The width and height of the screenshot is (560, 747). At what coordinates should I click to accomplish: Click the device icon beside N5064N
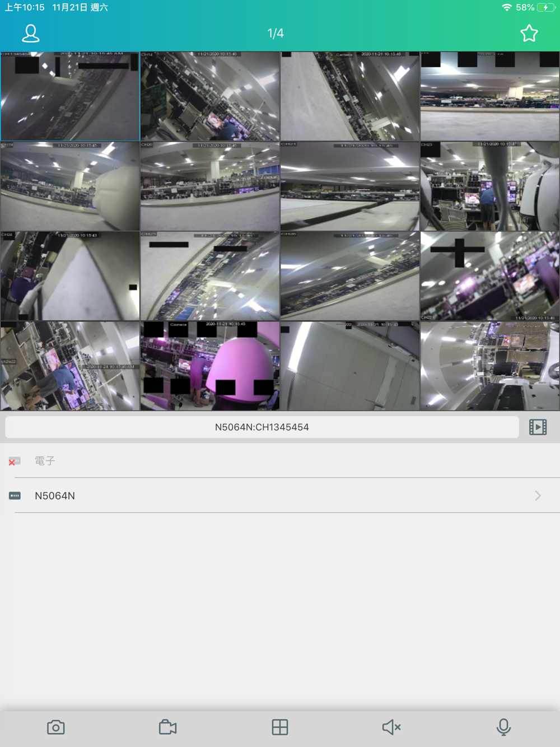click(x=15, y=496)
